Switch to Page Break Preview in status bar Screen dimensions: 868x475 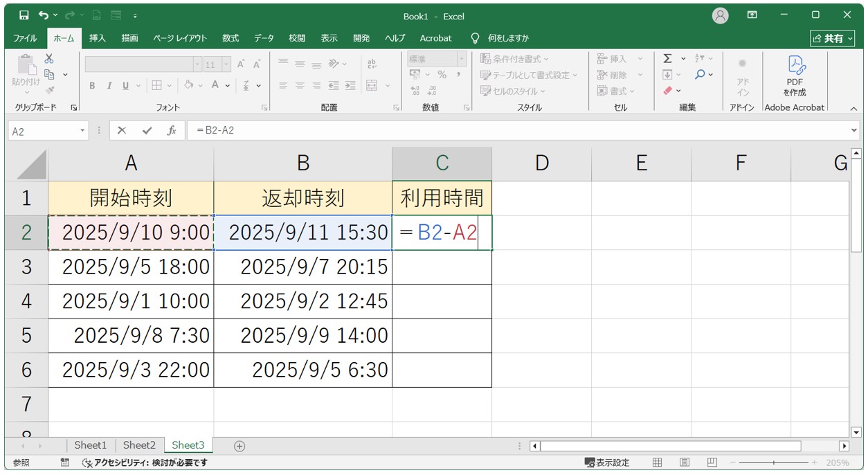(712, 463)
